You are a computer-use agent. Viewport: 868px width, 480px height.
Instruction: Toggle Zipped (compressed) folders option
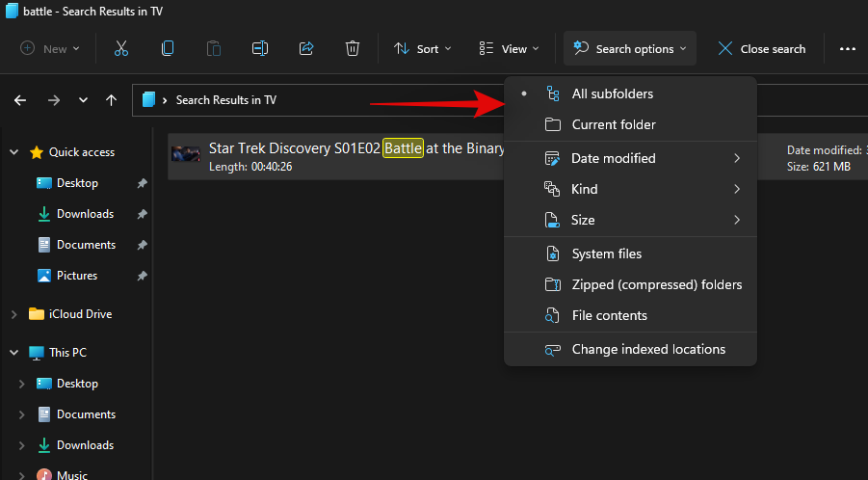click(656, 284)
